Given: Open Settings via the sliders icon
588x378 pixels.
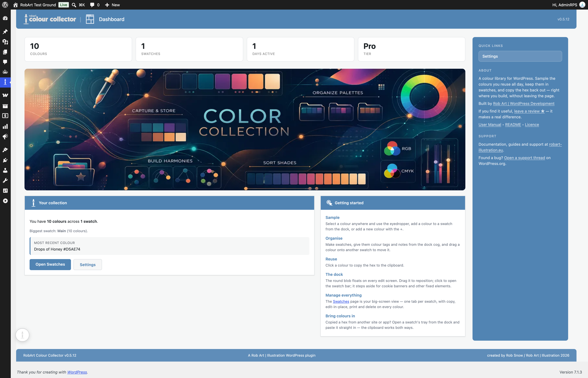Looking at the screenshot, I should [x=5, y=190].
